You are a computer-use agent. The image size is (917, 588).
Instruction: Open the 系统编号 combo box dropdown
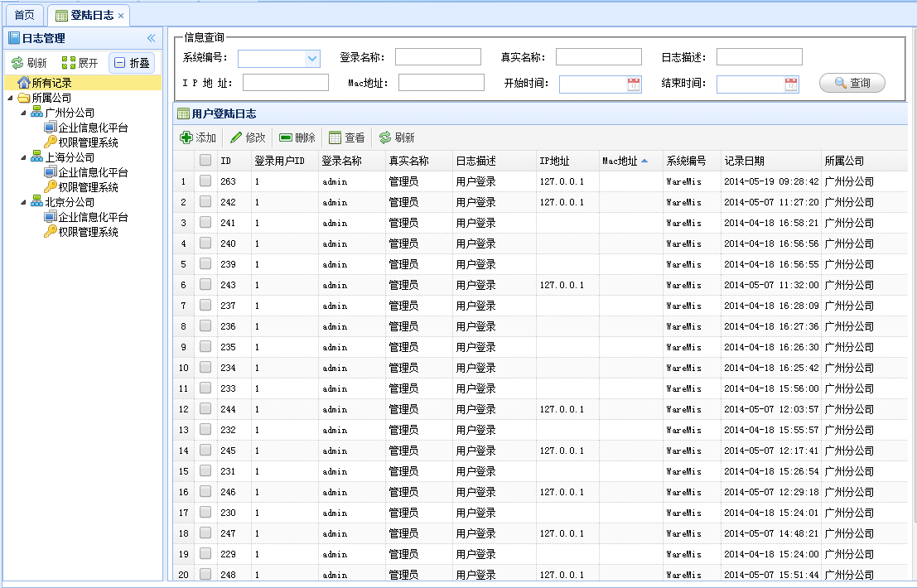click(312, 59)
